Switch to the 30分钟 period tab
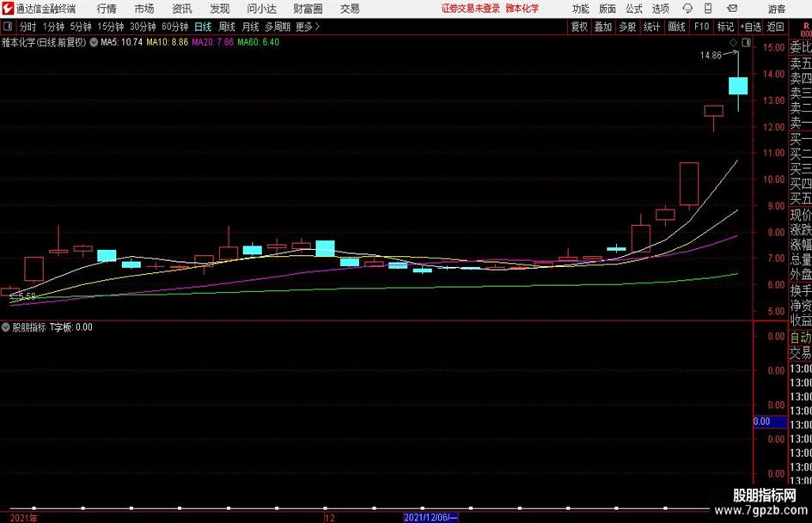This screenshot has height=523, width=812. tap(143, 27)
